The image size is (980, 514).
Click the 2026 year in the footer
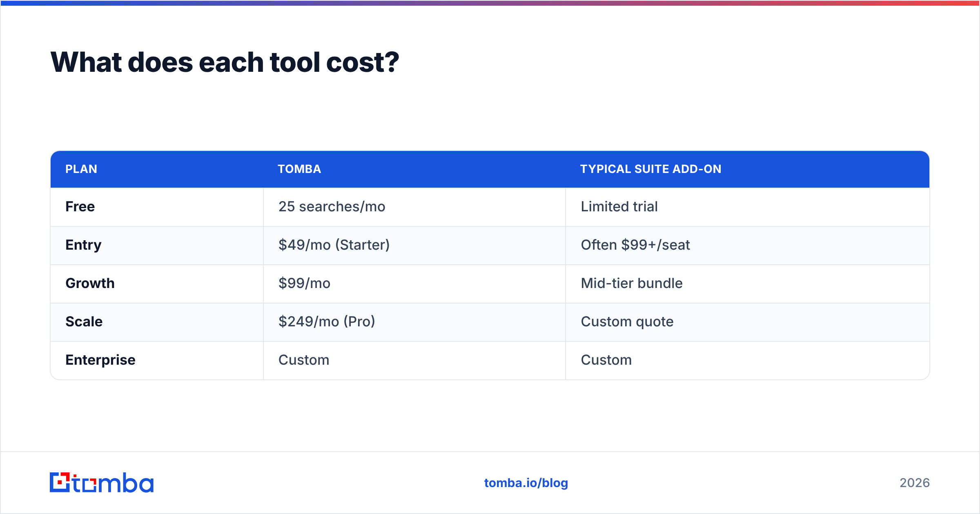point(915,483)
